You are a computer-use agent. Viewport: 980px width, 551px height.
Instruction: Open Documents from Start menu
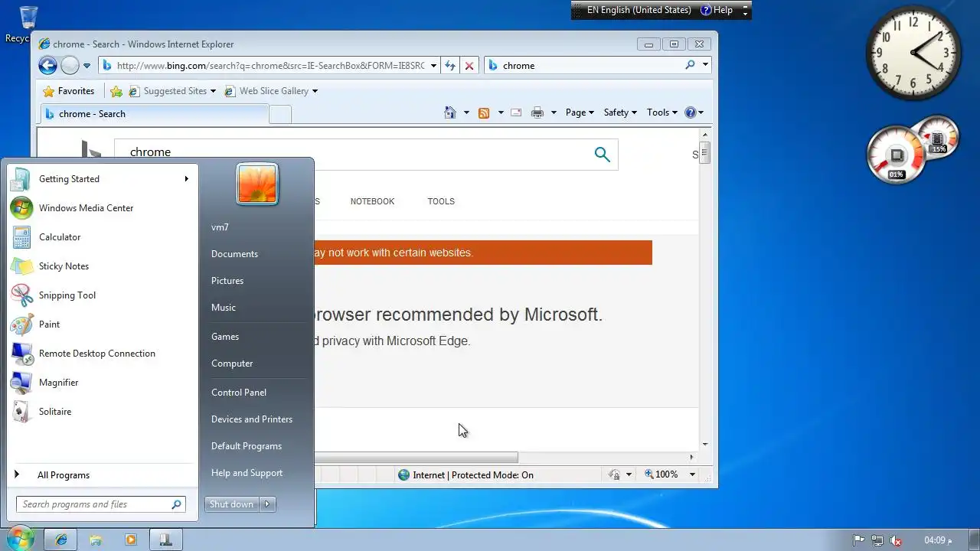point(234,254)
